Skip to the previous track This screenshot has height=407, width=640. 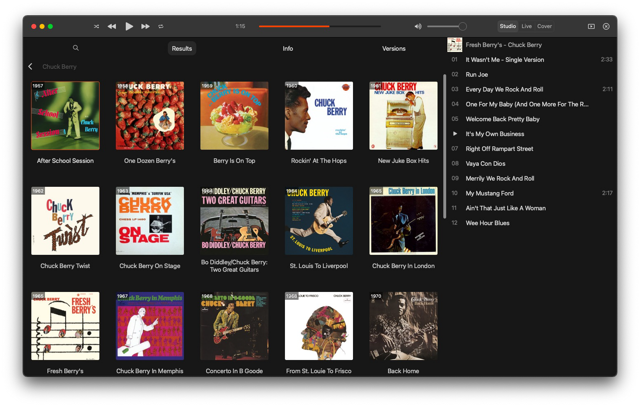coord(112,27)
